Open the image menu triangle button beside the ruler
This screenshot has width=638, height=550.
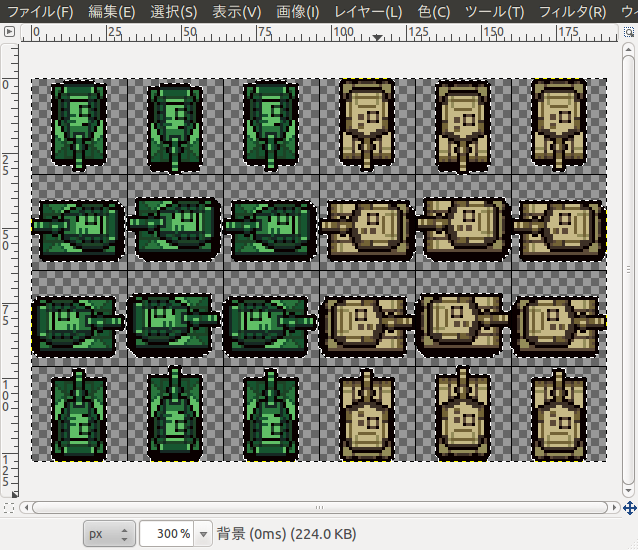tap(9, 32)
